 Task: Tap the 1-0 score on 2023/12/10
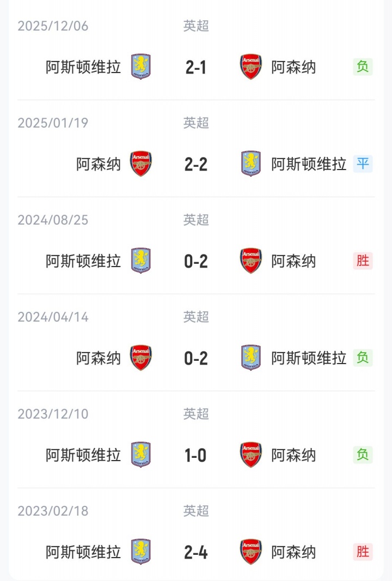(x=196, y=455)
